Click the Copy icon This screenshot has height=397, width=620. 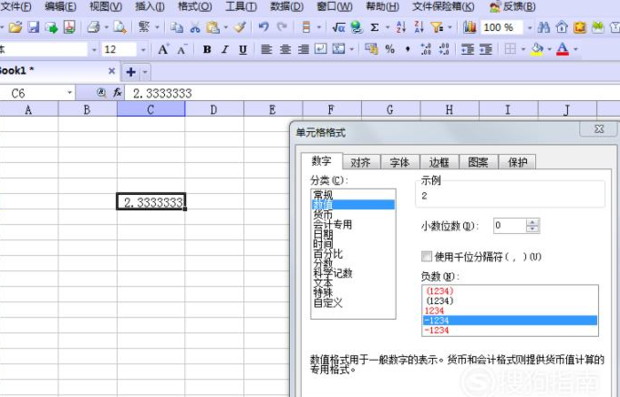pyautogui.click(x=176, y=27)
